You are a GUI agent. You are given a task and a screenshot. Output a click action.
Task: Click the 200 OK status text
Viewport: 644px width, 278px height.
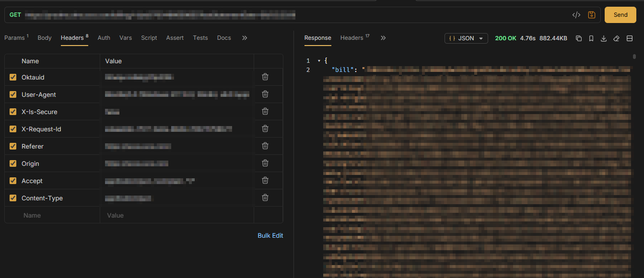coord(505,38)
